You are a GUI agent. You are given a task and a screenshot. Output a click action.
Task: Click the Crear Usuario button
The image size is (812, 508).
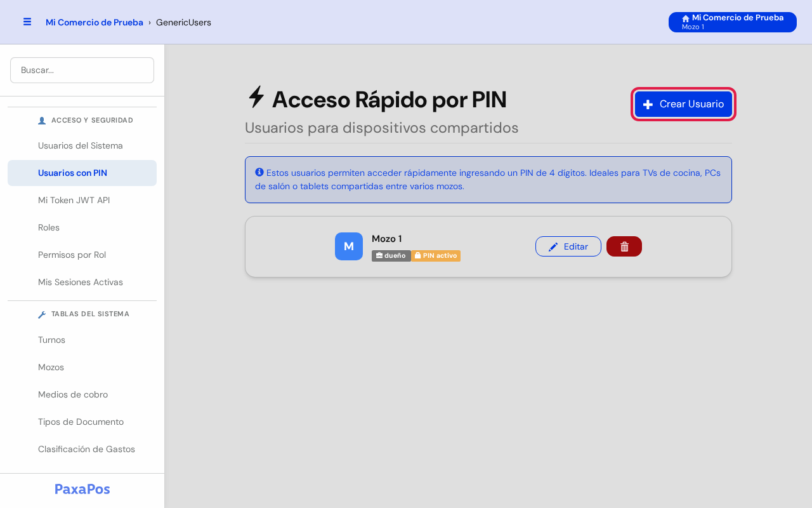[x=683, y=104]
